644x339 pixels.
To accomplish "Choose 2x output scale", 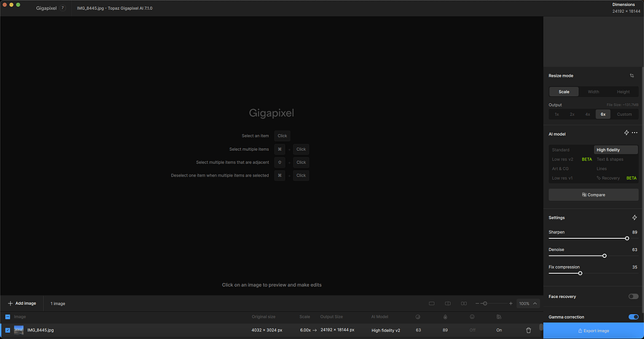I will click(x=572, y=115).
